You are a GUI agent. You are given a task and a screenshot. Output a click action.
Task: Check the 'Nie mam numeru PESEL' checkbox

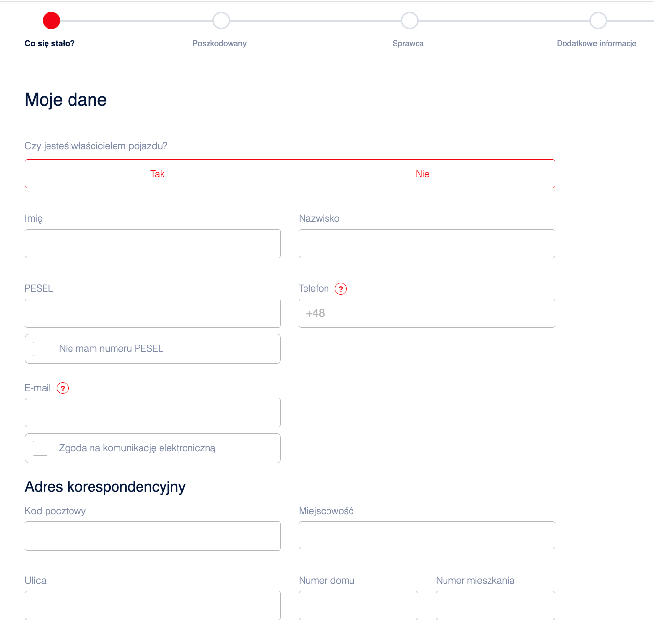[x=40, y=349]
